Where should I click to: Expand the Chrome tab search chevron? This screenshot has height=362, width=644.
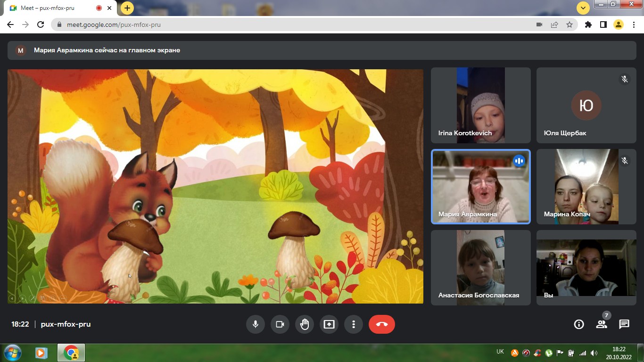(583, 8)
